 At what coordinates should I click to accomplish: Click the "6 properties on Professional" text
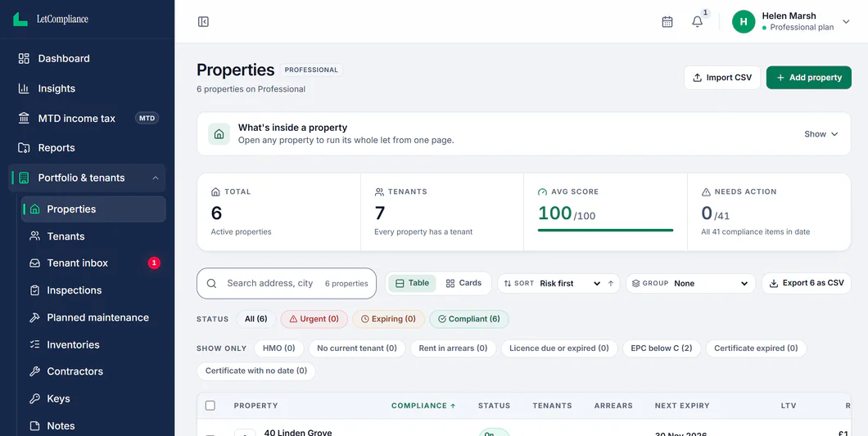click(x=251, y=89)
